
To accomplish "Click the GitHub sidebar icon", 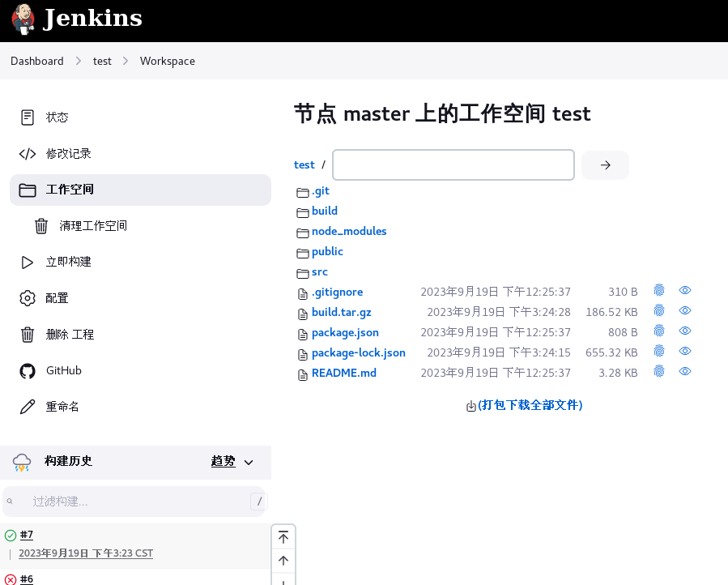I will [27, 370].
